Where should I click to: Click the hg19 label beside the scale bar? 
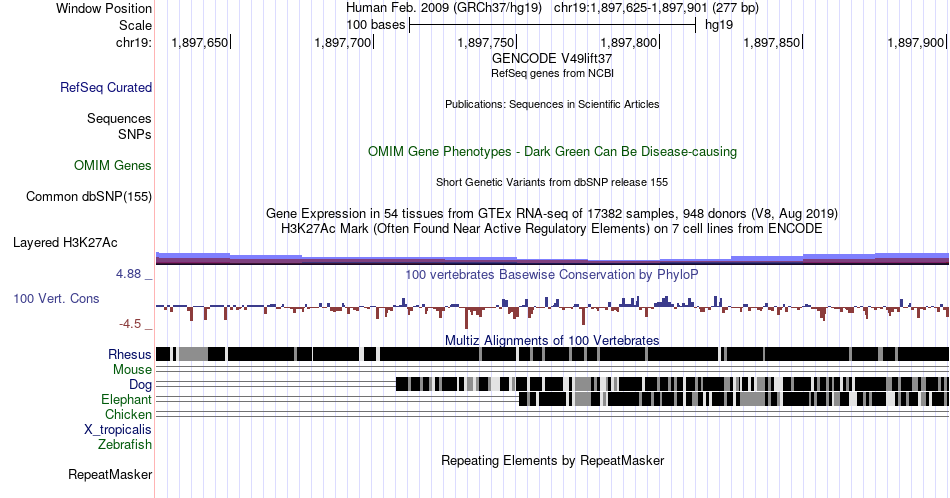point(719,25)
